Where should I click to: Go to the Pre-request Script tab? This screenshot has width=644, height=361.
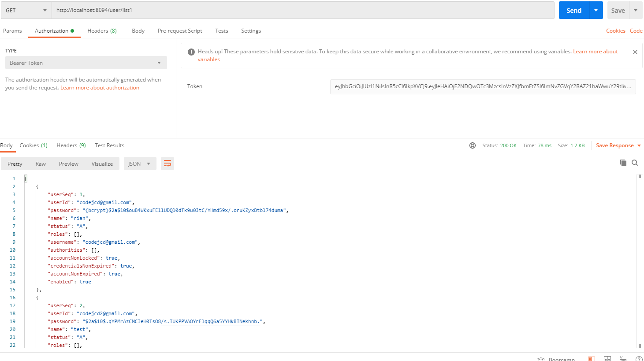click(x=180, y=31)
